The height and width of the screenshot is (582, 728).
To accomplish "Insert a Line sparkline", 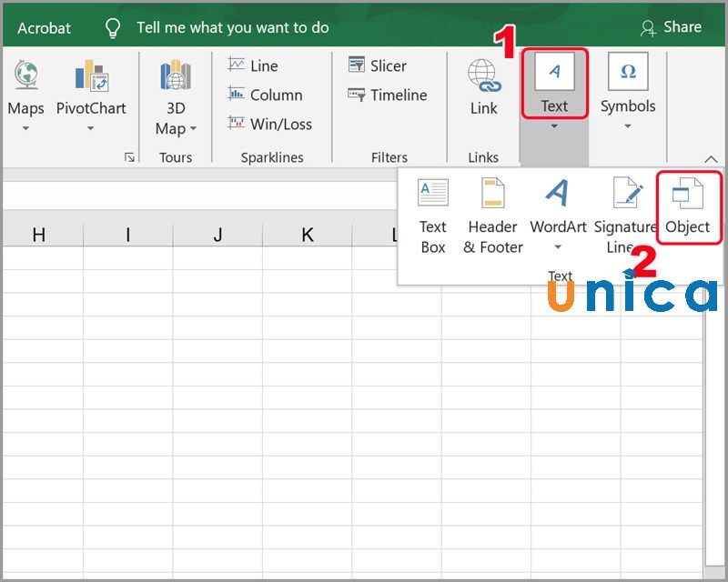I will [253, 65].
